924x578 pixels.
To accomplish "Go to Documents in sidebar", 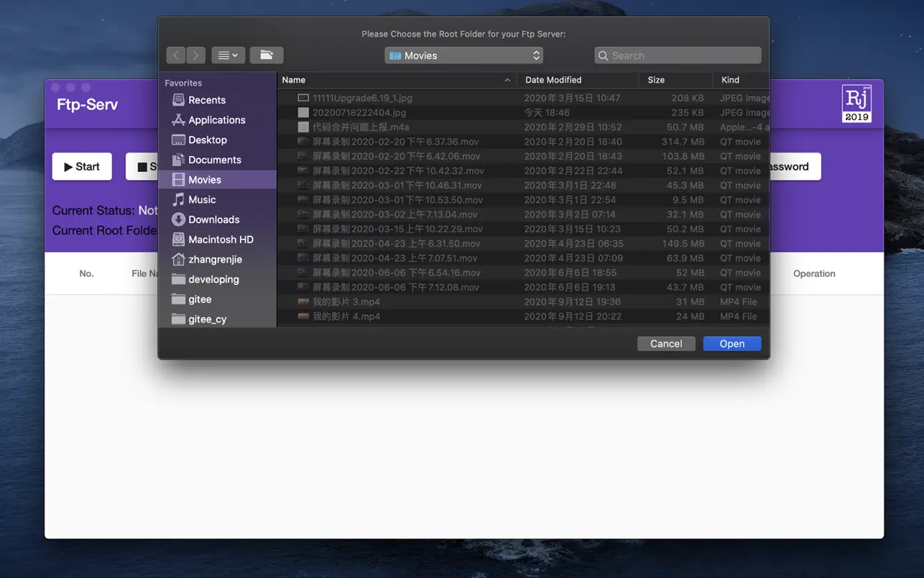I will pyautogui.click(x=214, y=160).
